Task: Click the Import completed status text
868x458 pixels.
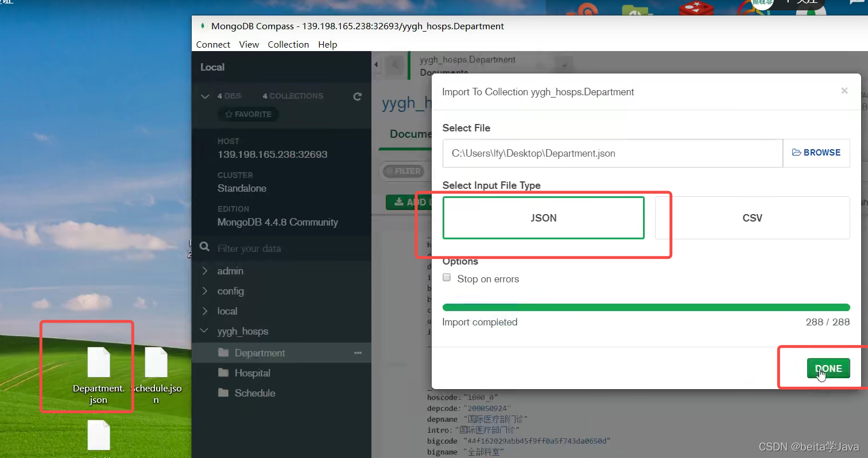Action: click(480, 322)
